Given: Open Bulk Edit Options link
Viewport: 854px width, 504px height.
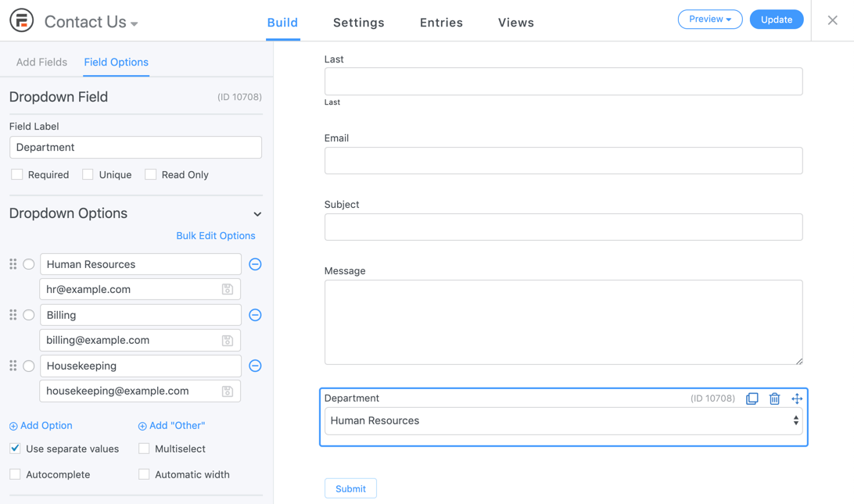Looking at the screenshot, I should (x=216, y=236).
